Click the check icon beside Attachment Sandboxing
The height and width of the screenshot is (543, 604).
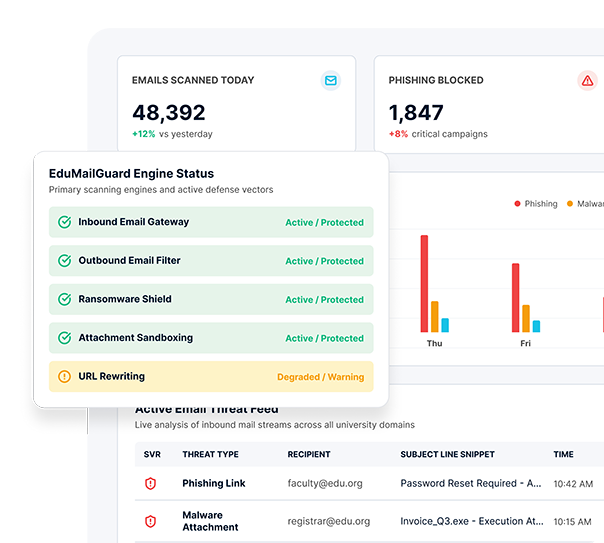click(x=64, y=338)
